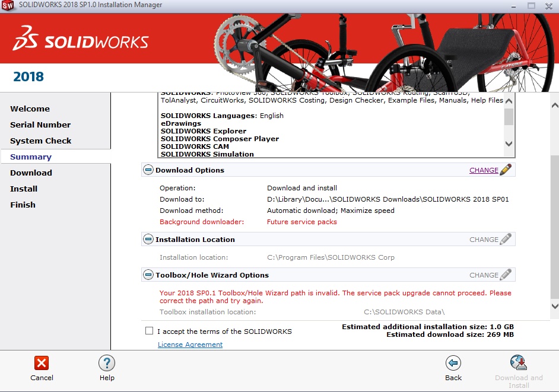Image resolution: width=559 pixels, height=392 pixels.
Task: Click the red invalid Toolbox path error message
Action: (x=335, y=297)
